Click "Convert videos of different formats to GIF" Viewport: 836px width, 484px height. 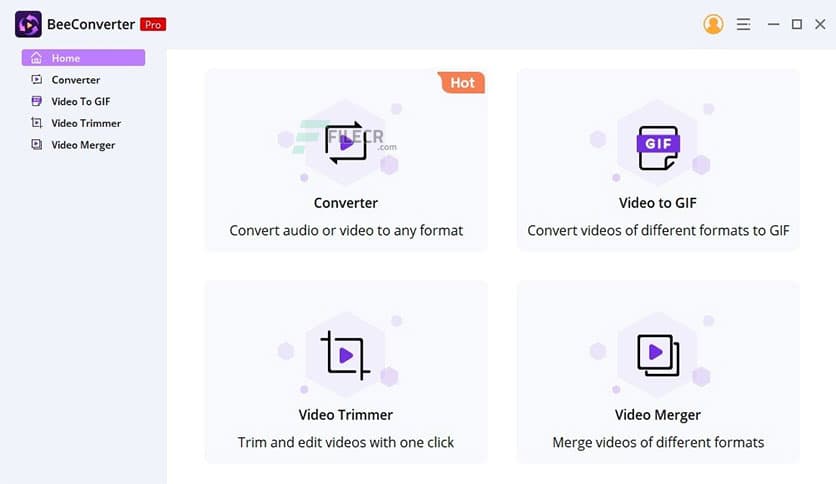658,231
